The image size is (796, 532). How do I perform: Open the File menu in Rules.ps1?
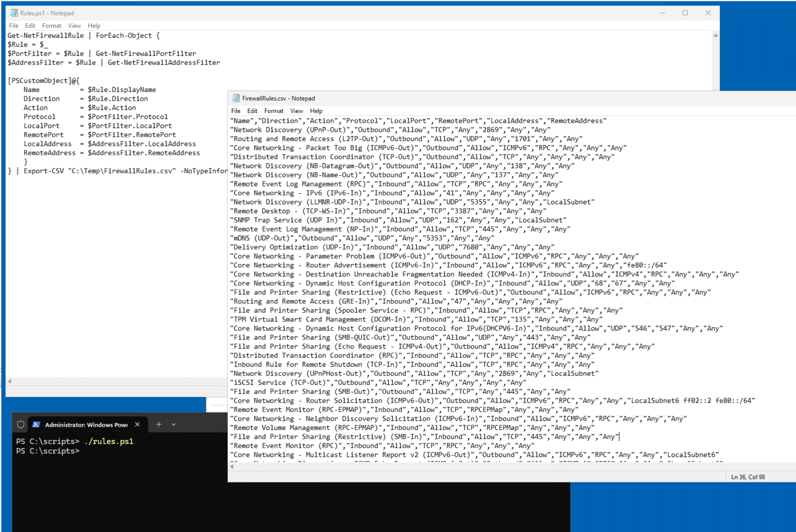pos(13,25)
